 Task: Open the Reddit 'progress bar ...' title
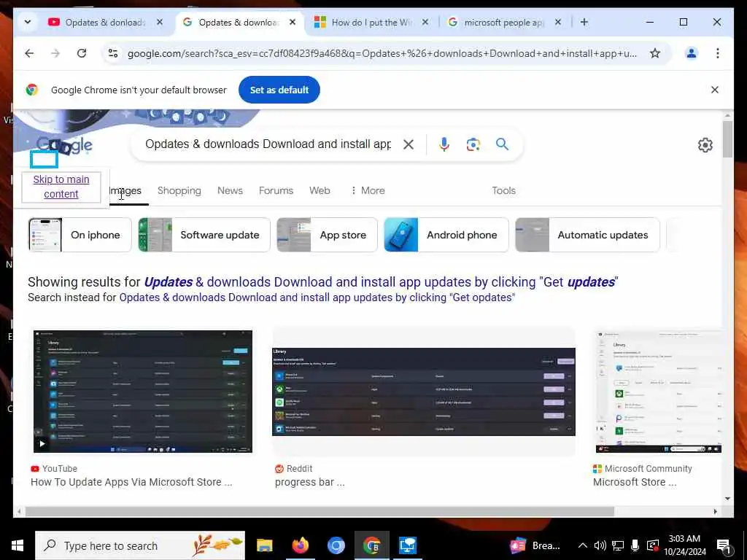click(x=309, y=482)
